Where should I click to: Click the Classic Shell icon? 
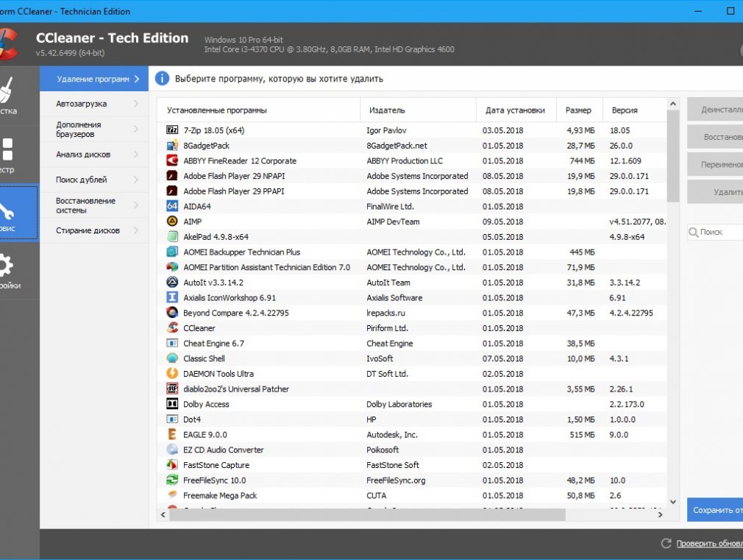(x=172, y=358)
